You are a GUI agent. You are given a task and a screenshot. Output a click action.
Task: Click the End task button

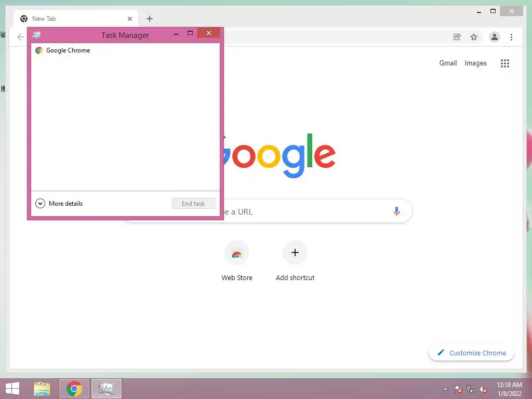pos(193,204)
